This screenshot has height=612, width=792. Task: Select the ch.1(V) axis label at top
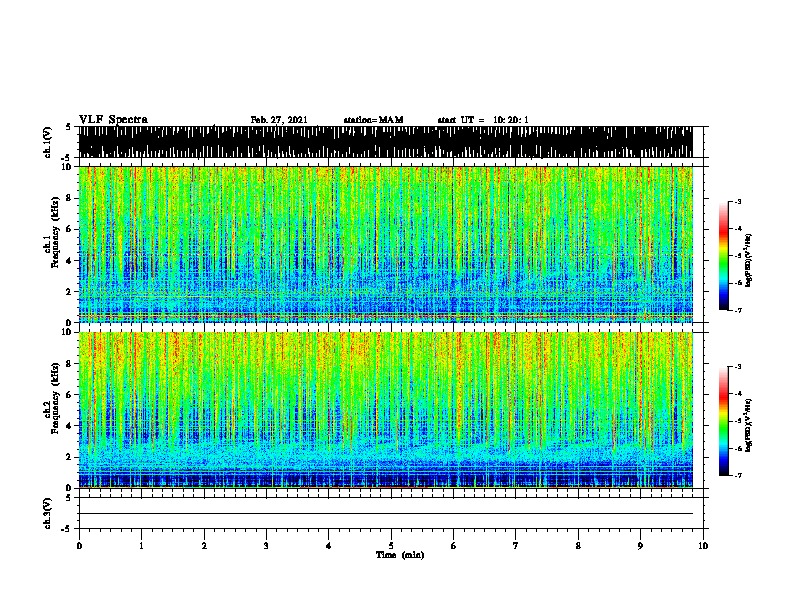pyautogui.click(x=48, y=142)
